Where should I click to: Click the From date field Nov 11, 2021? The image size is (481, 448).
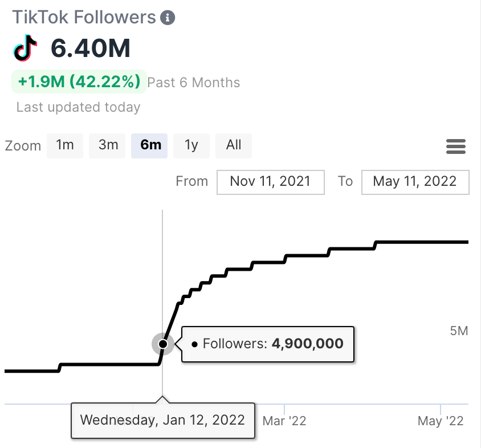tap(270, 182)
